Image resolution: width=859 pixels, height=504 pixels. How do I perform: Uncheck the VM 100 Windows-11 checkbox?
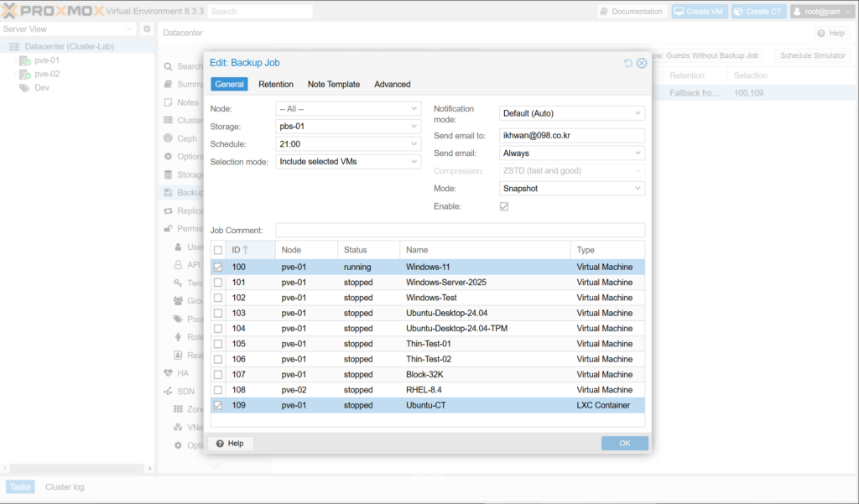point(218,268)
